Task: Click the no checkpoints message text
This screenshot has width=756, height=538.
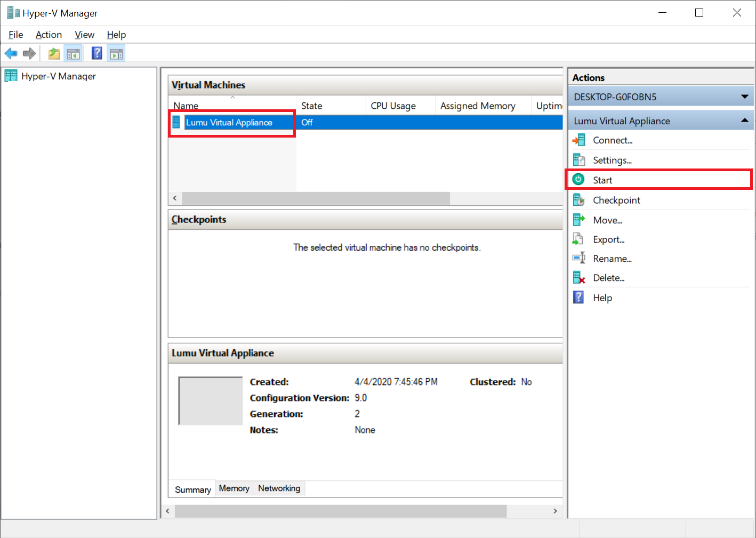Action: coord(387,247)
